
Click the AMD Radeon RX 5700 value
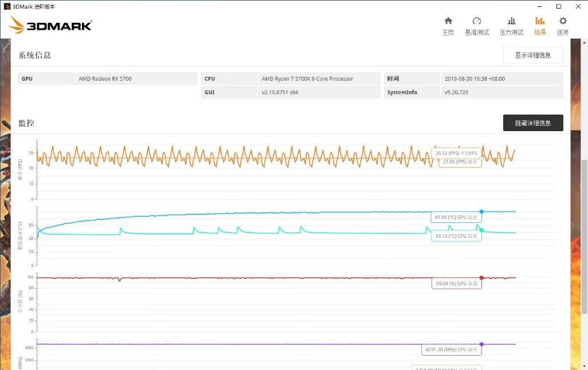105,78
